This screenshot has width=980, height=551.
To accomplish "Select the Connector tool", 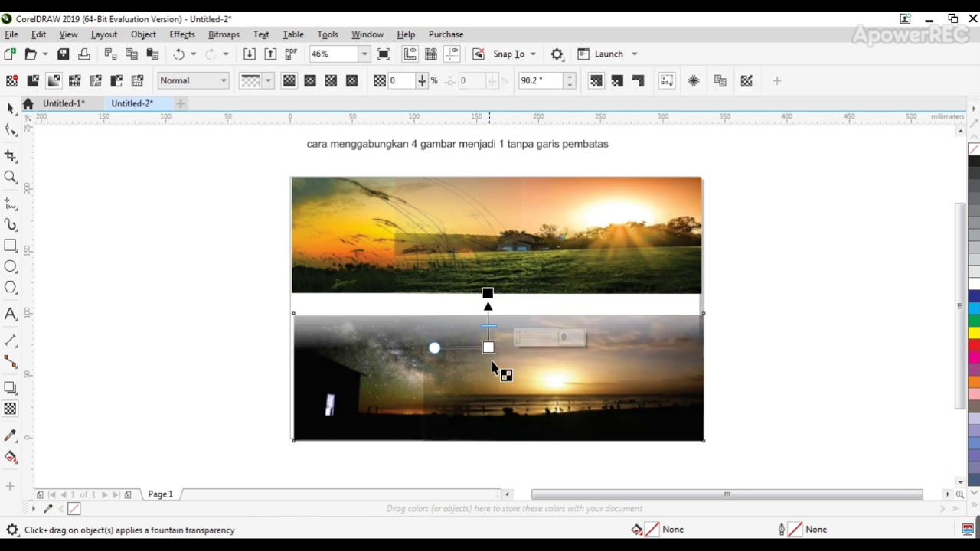I will tap(11, 361).
